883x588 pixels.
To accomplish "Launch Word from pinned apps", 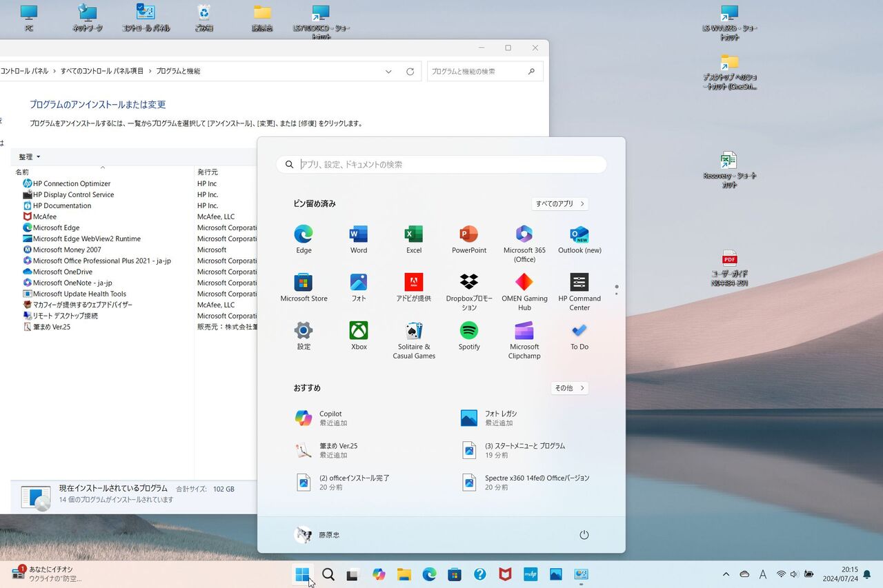I will 359,239.
